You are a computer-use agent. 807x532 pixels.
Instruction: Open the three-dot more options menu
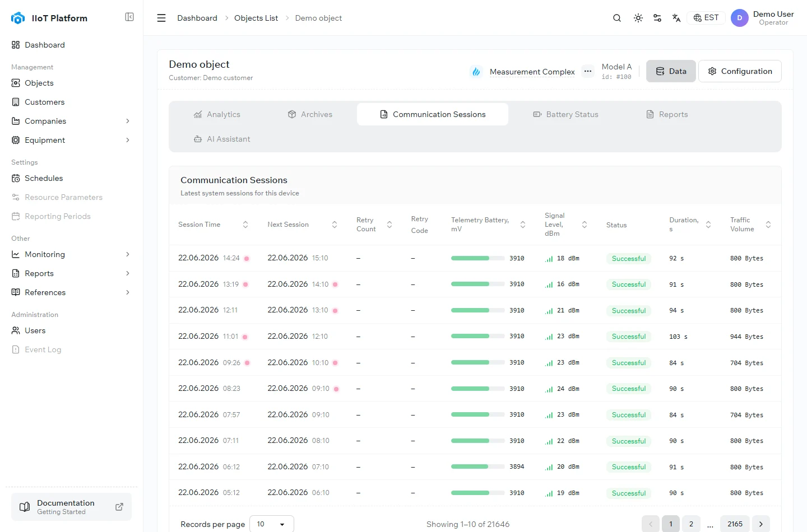tap(588, 71)
